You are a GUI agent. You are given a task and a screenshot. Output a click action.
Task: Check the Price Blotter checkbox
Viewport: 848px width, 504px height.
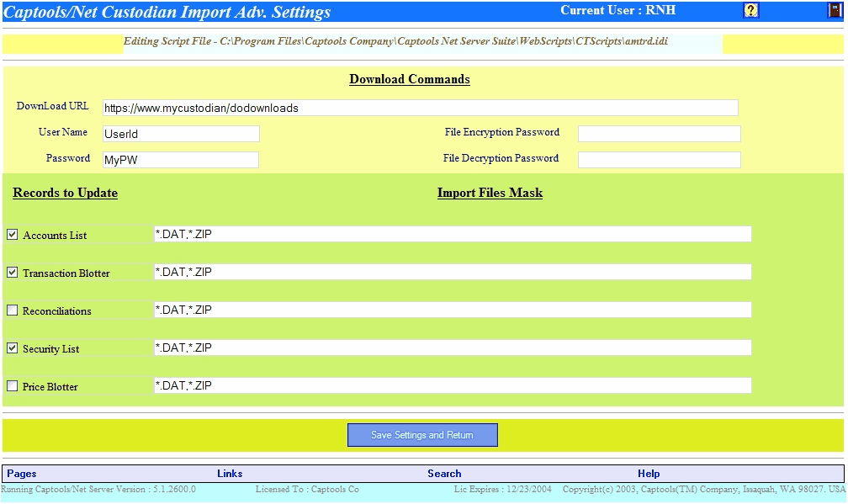point(13,386)
